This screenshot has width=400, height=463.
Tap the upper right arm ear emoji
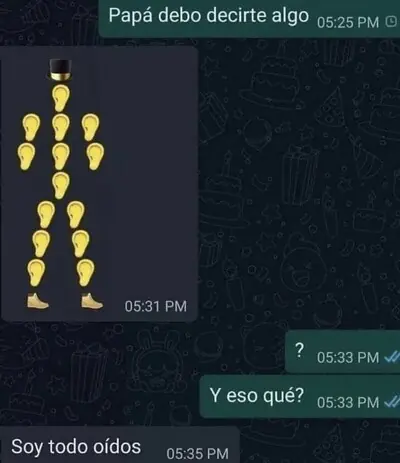90,127
